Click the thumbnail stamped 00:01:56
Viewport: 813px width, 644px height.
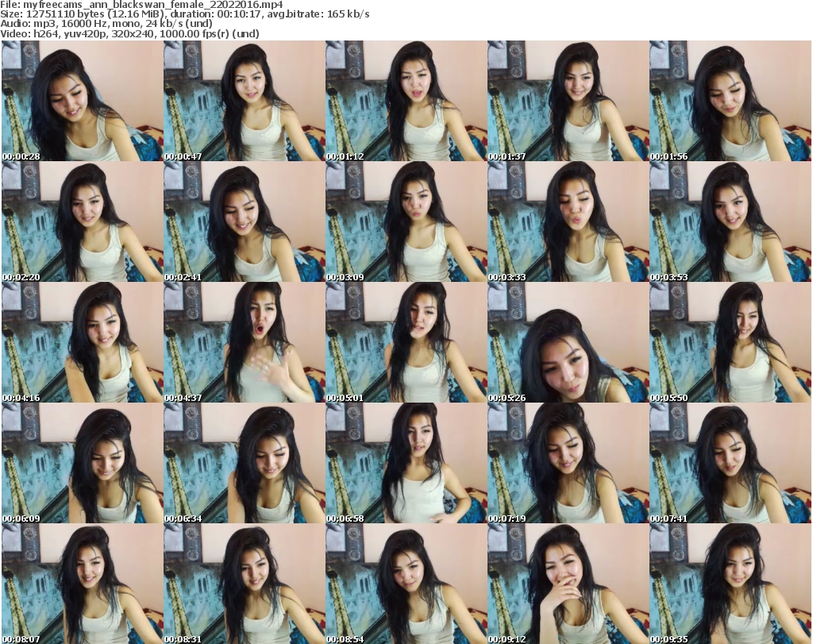[x=730, y=101]
